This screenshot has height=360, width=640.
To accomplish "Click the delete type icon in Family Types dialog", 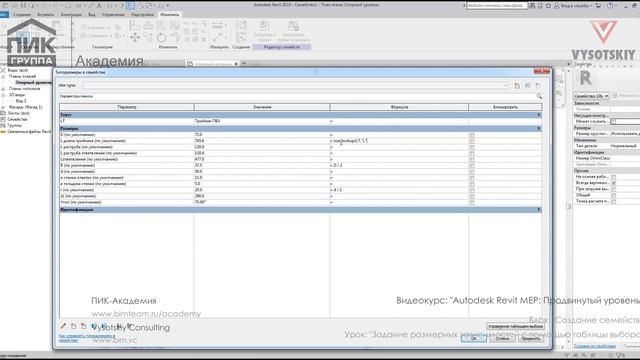I will (x=538, y=86).
